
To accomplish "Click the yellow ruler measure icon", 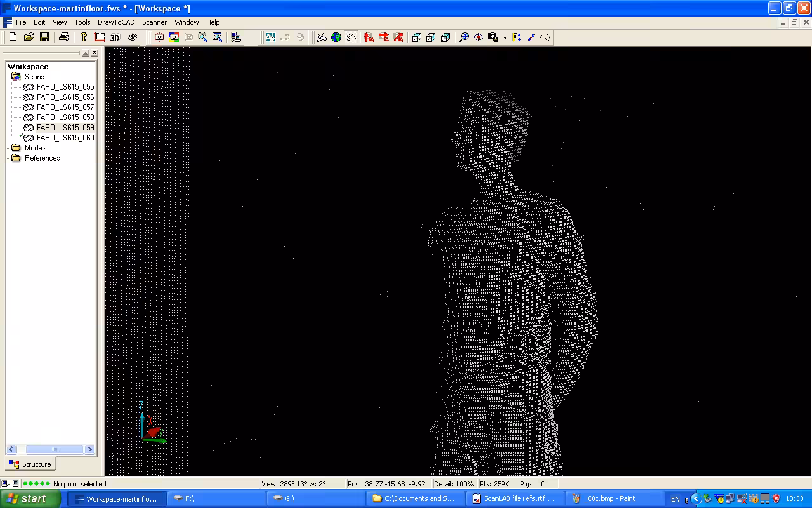I will point(516,37).
